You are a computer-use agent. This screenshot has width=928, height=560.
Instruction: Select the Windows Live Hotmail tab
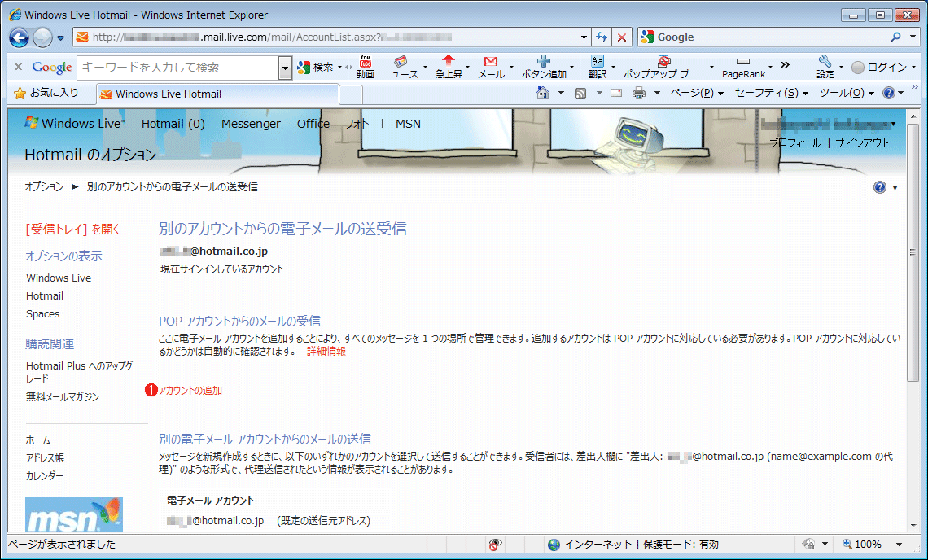(217, 94)
